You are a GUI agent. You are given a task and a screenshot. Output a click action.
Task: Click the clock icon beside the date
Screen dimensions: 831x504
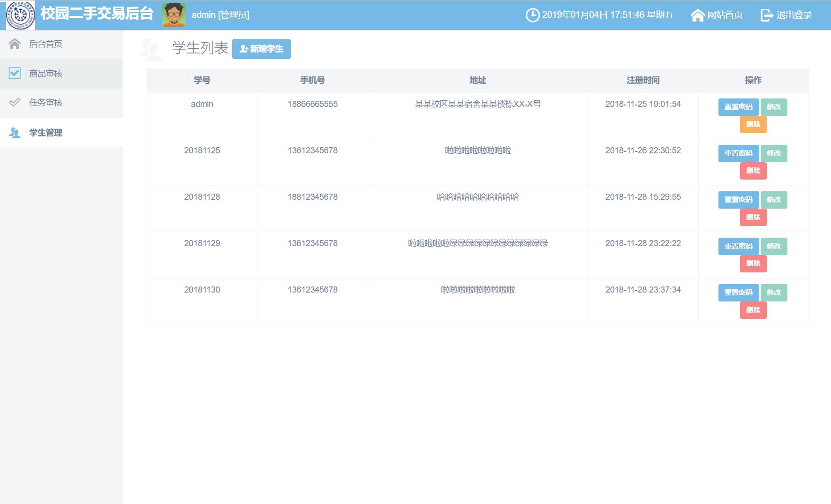[532, 15]
